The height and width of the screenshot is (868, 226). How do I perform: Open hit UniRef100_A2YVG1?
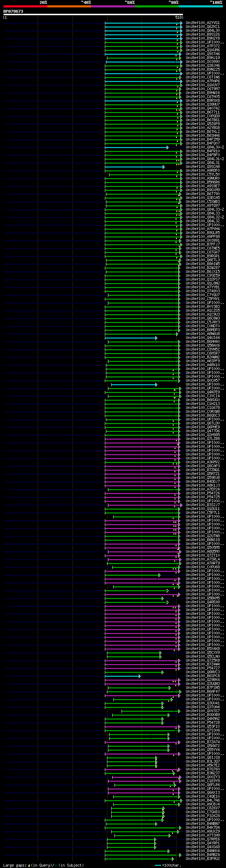tap(203, 23)
